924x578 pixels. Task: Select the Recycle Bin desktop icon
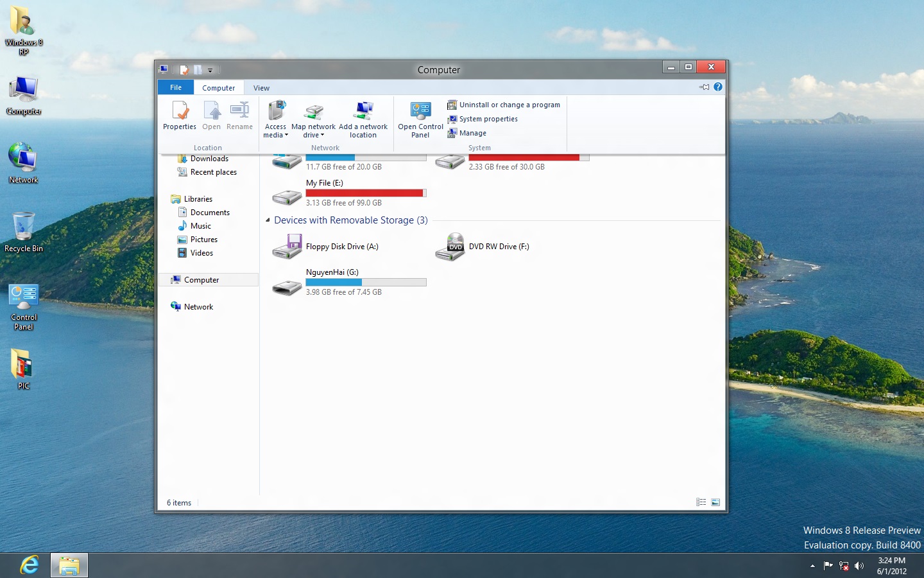coord(24,232)
